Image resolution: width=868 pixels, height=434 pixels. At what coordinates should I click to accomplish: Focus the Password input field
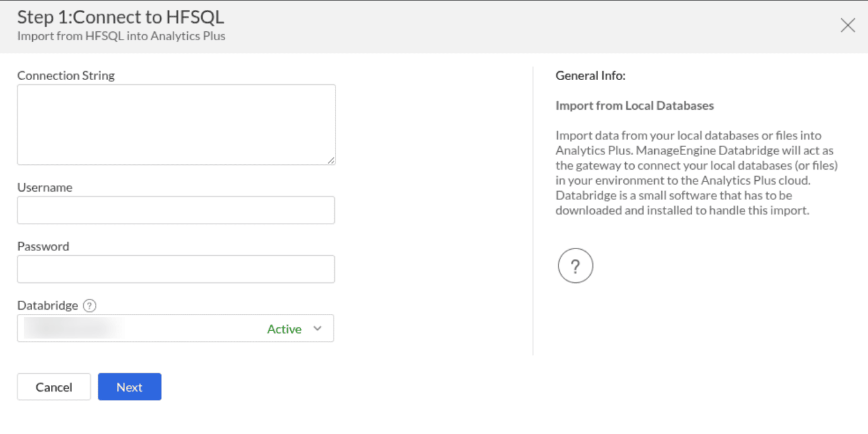pos(176,269)
